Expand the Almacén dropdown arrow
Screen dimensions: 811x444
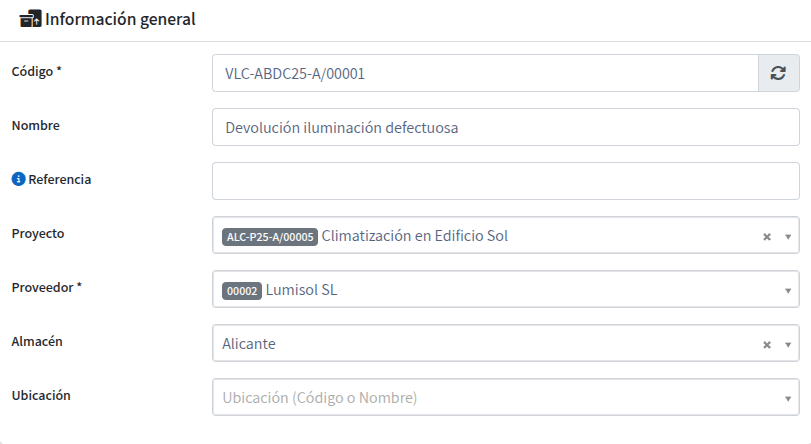(788, 345)
